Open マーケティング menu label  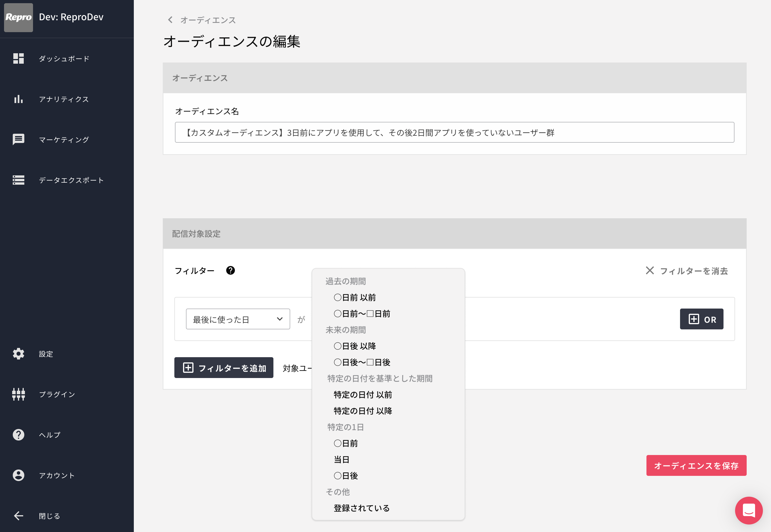pos(64,140)
